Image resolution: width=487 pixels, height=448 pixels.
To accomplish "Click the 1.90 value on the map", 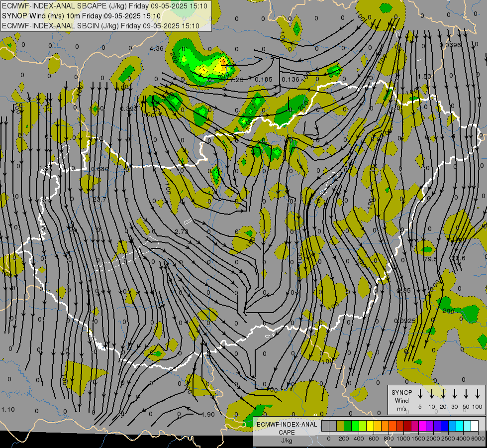I will point(208,415).
